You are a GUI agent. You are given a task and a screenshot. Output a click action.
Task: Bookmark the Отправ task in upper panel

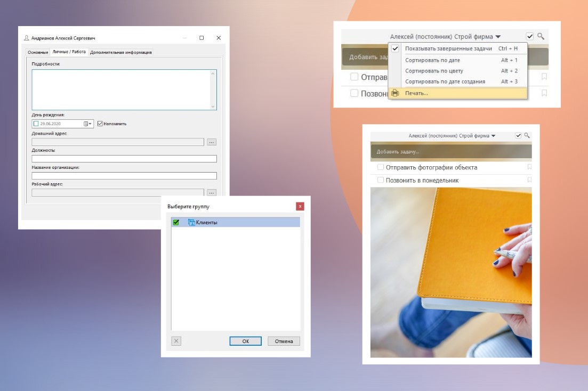click(x=544, y=77)
